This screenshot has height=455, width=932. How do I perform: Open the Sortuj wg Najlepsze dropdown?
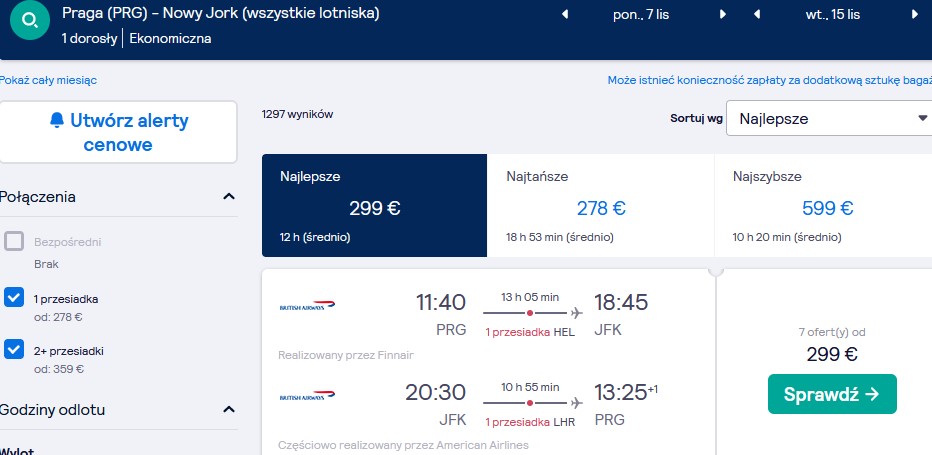click(829, 118)
